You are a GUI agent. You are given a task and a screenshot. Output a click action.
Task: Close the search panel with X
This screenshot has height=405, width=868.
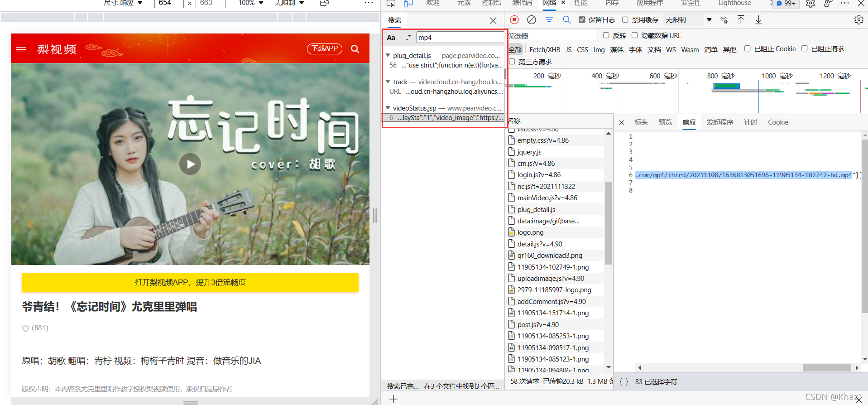click(493, 20)
